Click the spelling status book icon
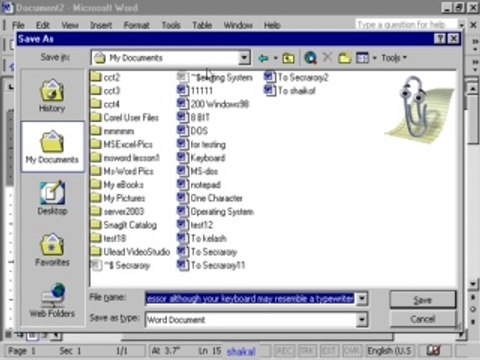 pos(433,350)
